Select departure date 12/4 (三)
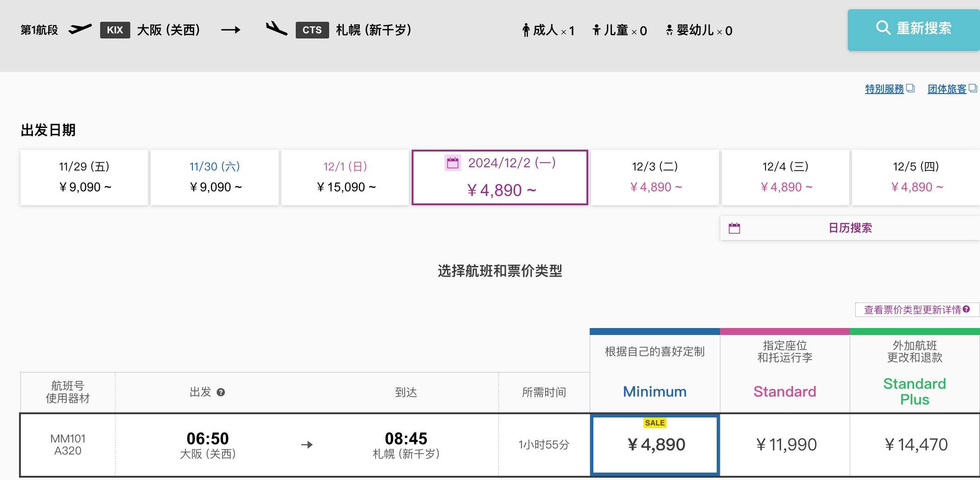This screenshot has height=480, width=980. pyautogui.click(x=786, y=177)
